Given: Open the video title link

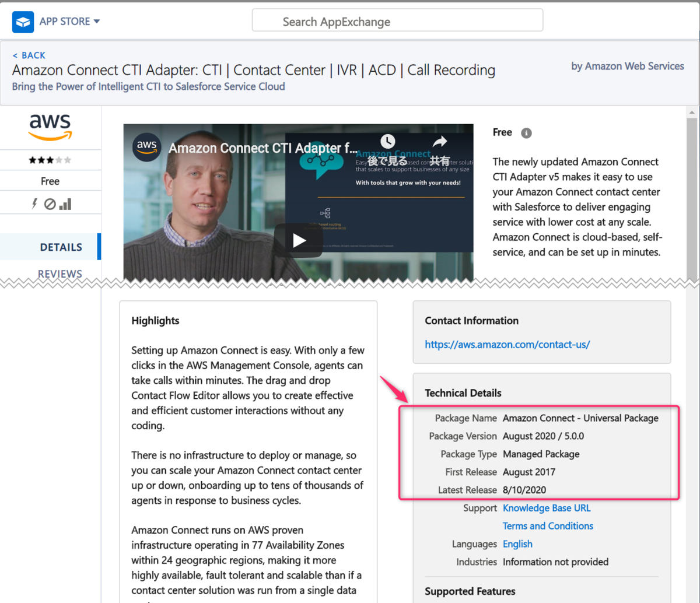Looking at the screenshot, I should click(x=262, y=148).
